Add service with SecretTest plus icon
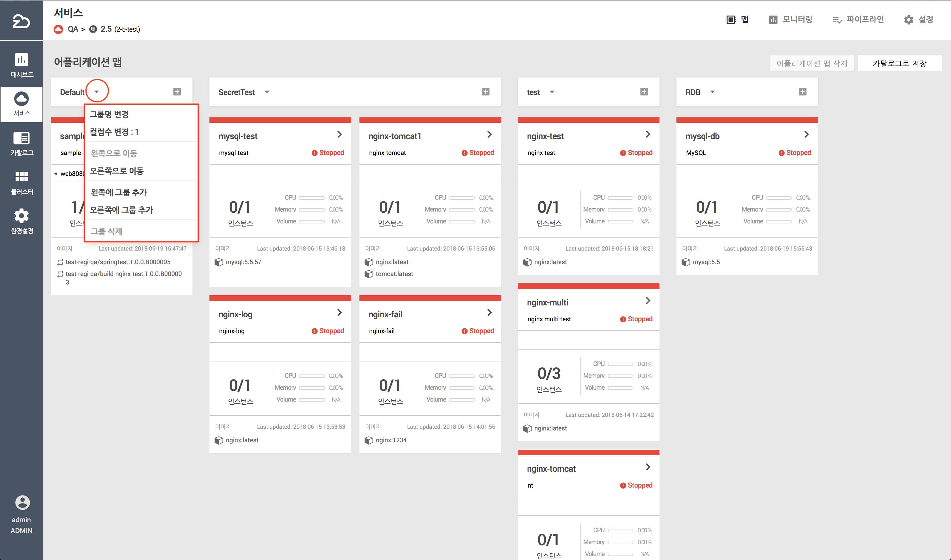Viewport: 951px width, 560px height. (485, 92)
